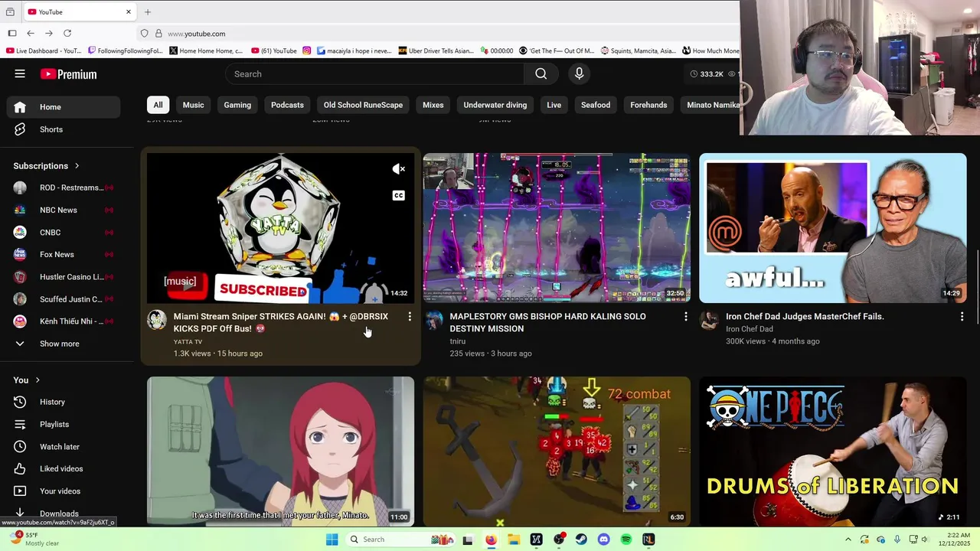Expand the You section arrow

[x=38, y=380]
